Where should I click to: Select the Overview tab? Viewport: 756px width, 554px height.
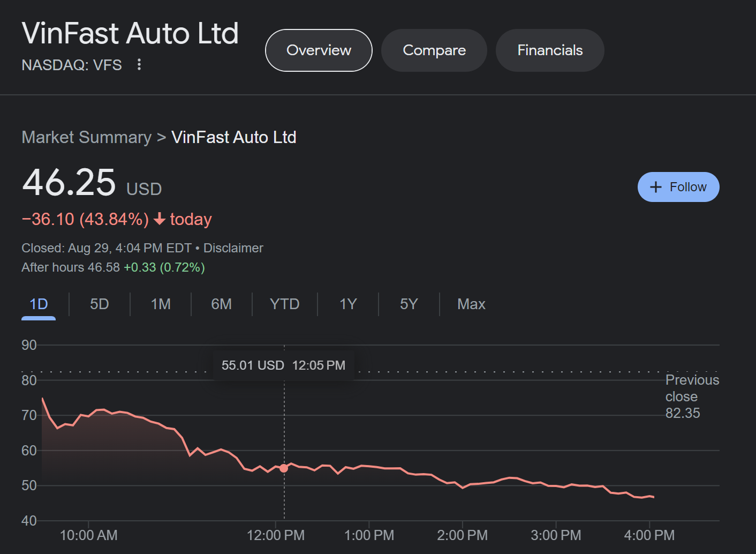coord(319,50)
